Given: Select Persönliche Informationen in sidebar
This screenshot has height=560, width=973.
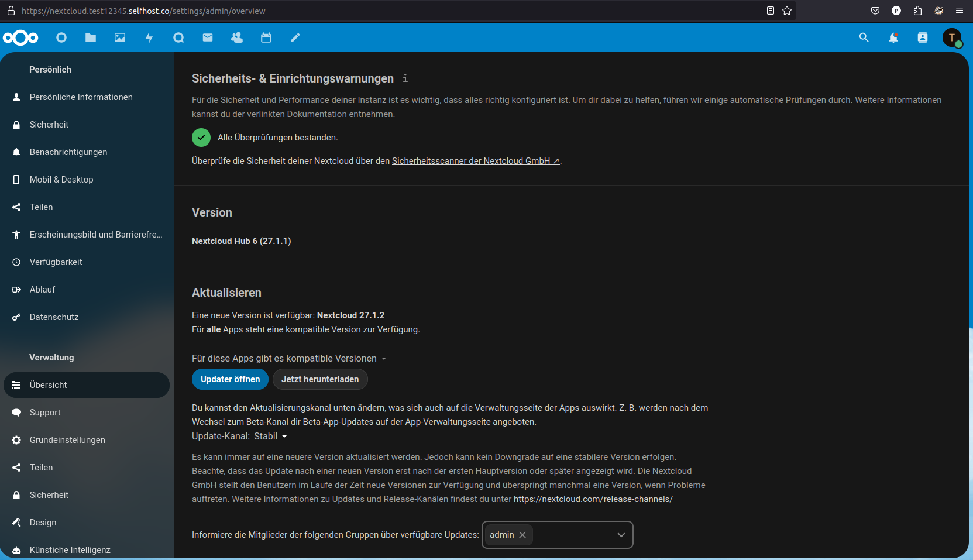Looking at the screenshot, I should (x=81, y=97).
